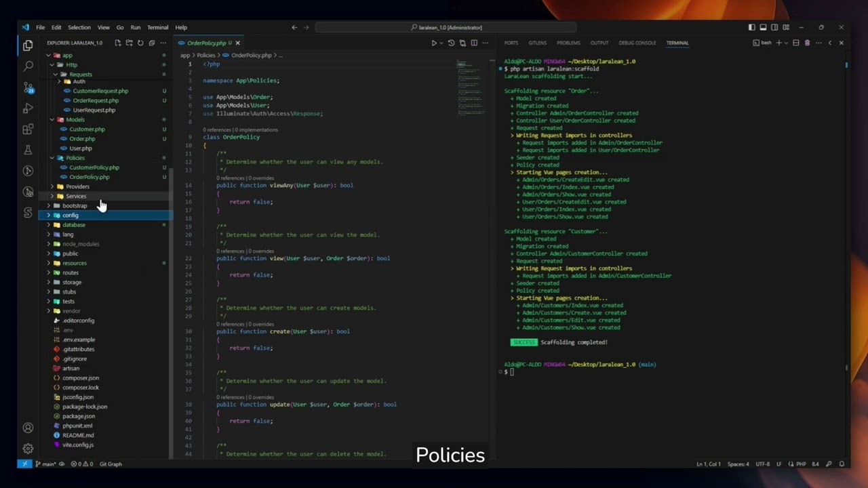Split the terminal panel
868x488 pixels.
796,43
